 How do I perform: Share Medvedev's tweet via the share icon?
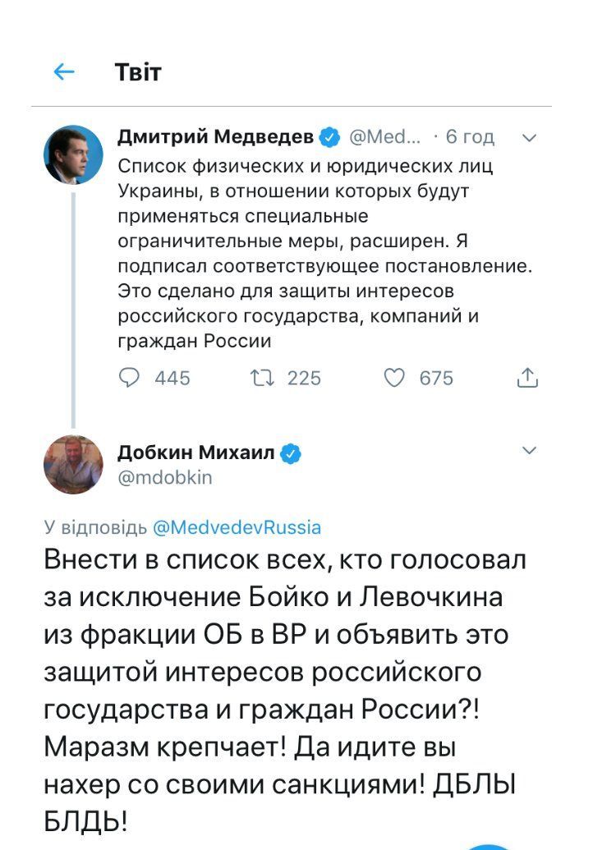[526, 377]
